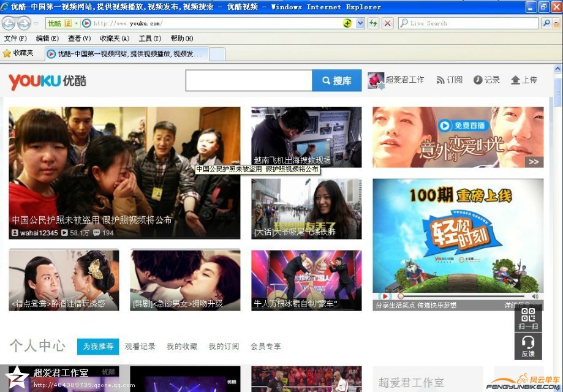Image resolution: width=563 pixels, height=392 pixels.
Task: Click the browser back arrow
Action: (9, 23)
